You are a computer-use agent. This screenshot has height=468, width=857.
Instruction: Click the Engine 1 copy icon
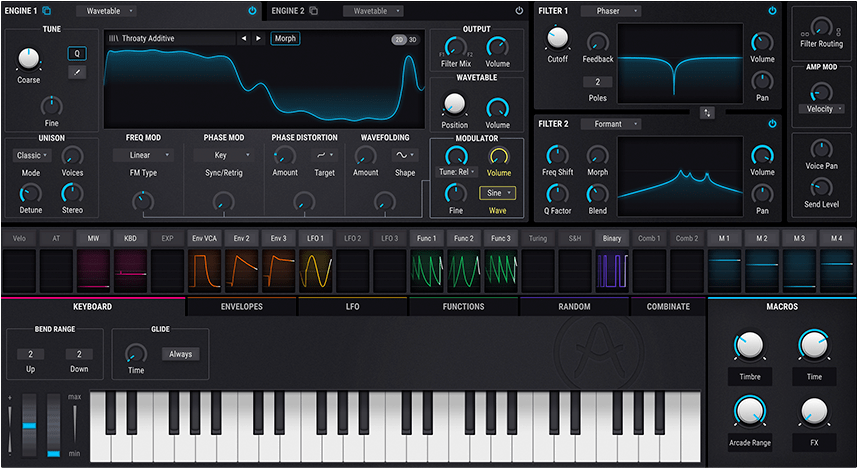click(46, 11)
